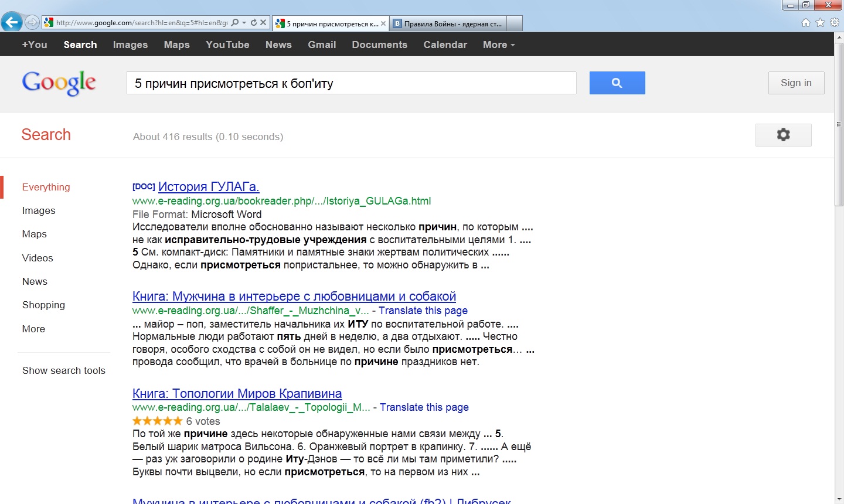Select the '5 причин присмотреться к...' tab

(x=331, y=23)
